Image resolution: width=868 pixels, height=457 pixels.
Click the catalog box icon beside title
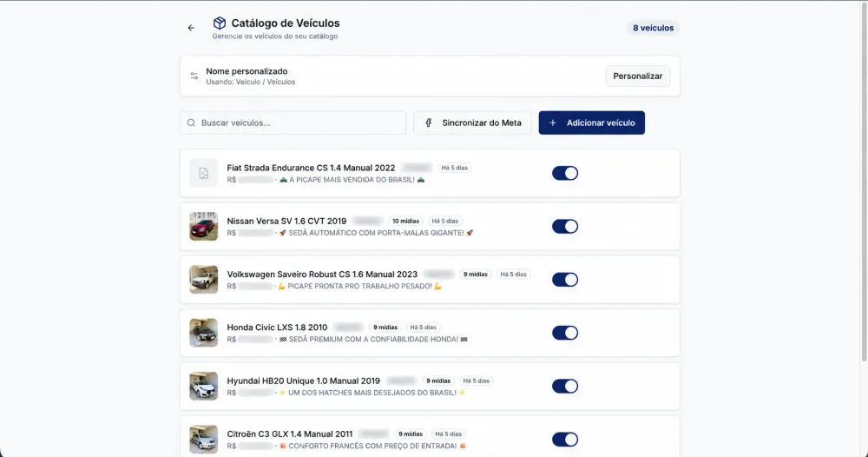[220, 23]
